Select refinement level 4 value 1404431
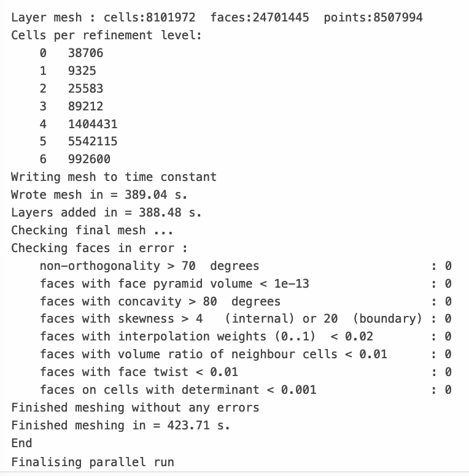Screen dimensions: 469x476 coord(93,124)
